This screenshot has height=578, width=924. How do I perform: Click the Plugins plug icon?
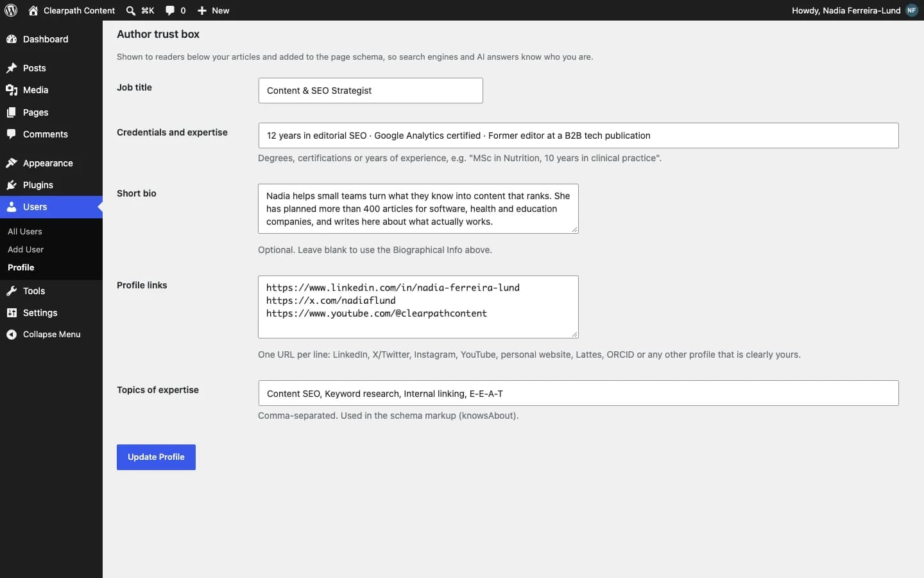click(12, 185)
